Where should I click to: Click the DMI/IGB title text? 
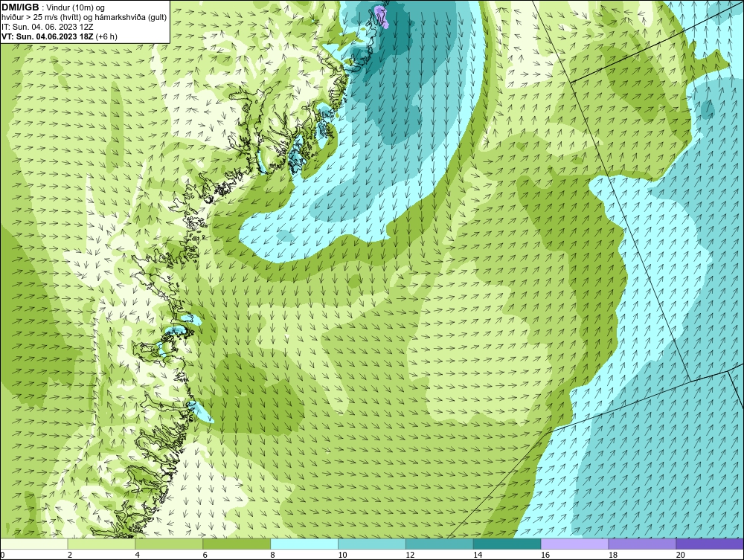coord(20,7)
